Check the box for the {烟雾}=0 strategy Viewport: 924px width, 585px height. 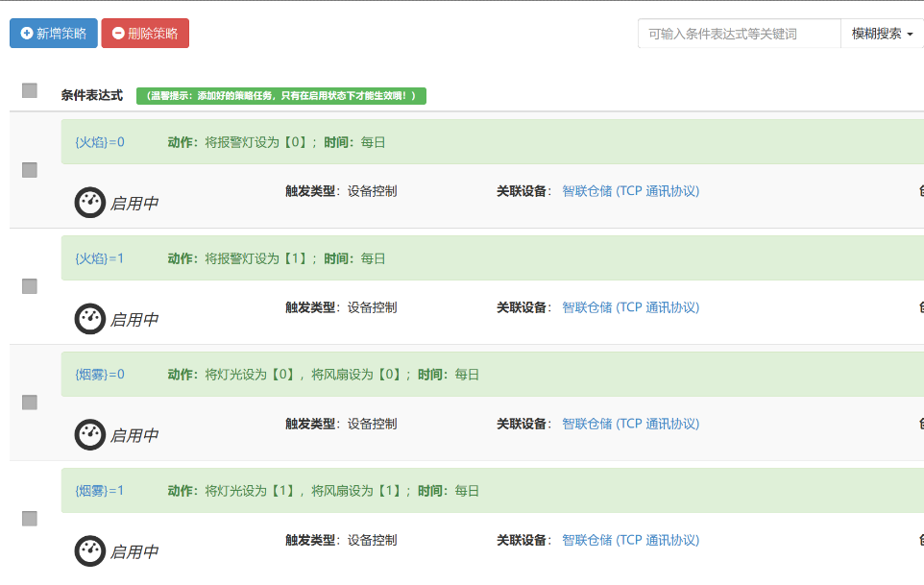pos(30,402)
